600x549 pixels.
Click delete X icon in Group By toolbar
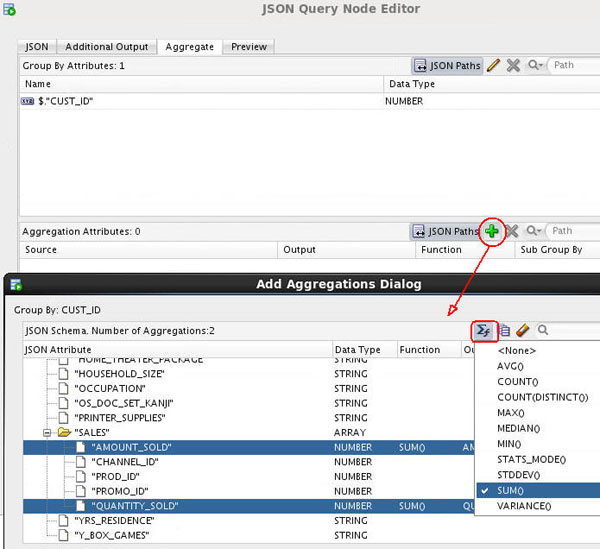pyautogui.click(x=513, y=65)
